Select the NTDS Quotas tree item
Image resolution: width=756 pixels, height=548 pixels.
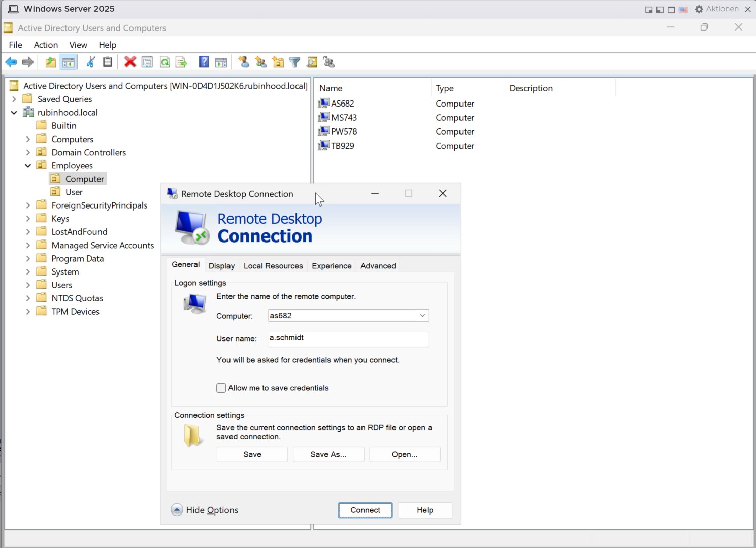[x=77, y=298]
